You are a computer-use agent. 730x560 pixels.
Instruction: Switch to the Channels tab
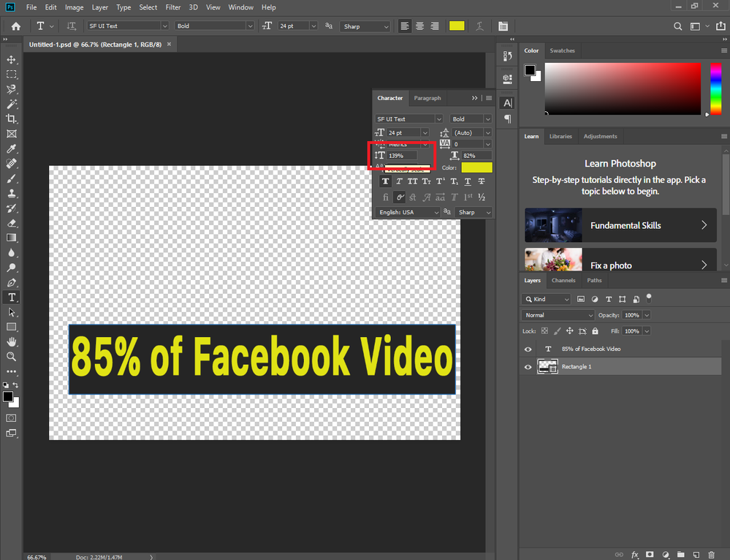coord(563,281)
